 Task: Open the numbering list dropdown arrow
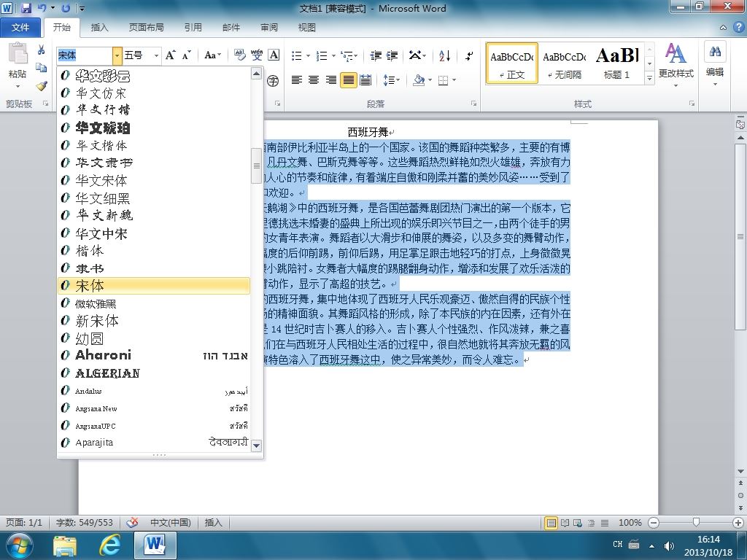pos(333,56)
